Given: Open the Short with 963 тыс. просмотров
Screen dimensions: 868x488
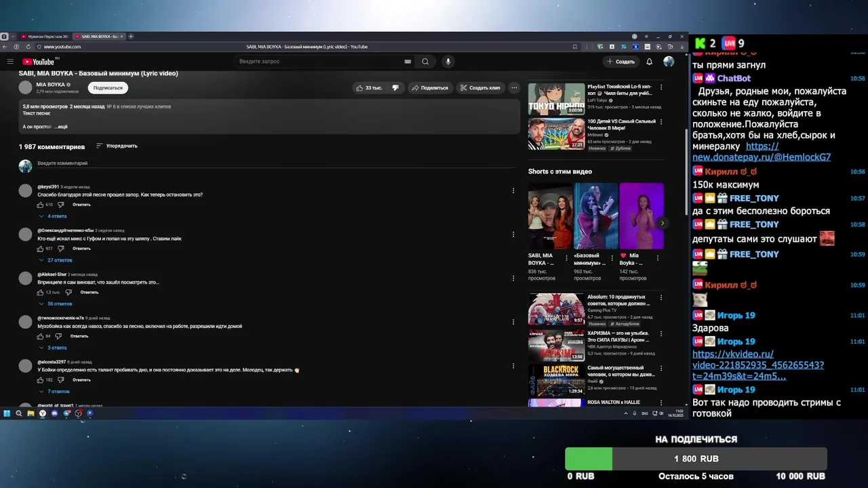Looking at the screenshot, I should pyautogui.click(x=596, y=216).
